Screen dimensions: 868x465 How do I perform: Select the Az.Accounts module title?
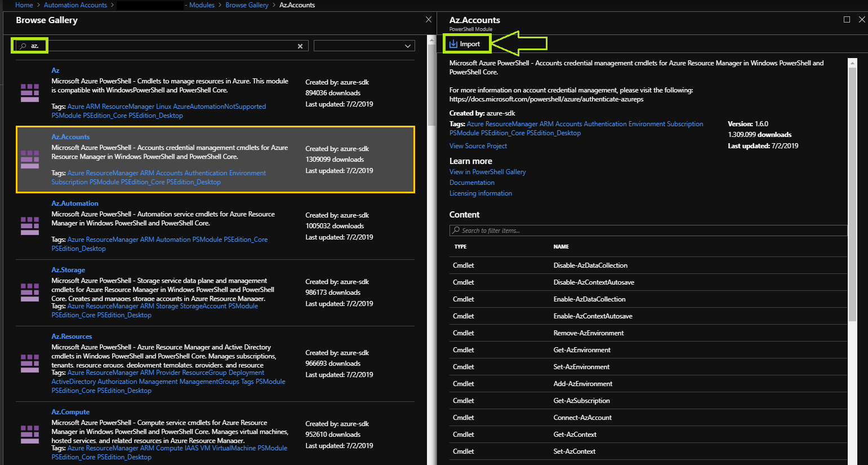[70, 137]
